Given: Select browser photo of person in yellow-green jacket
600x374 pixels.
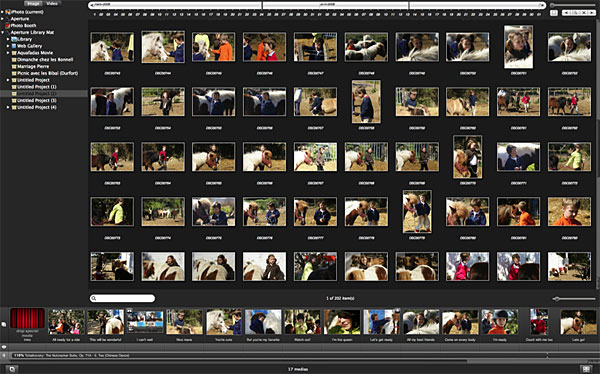Looking at the screenshot, I should pyautogui.click(x=112, y=212).
